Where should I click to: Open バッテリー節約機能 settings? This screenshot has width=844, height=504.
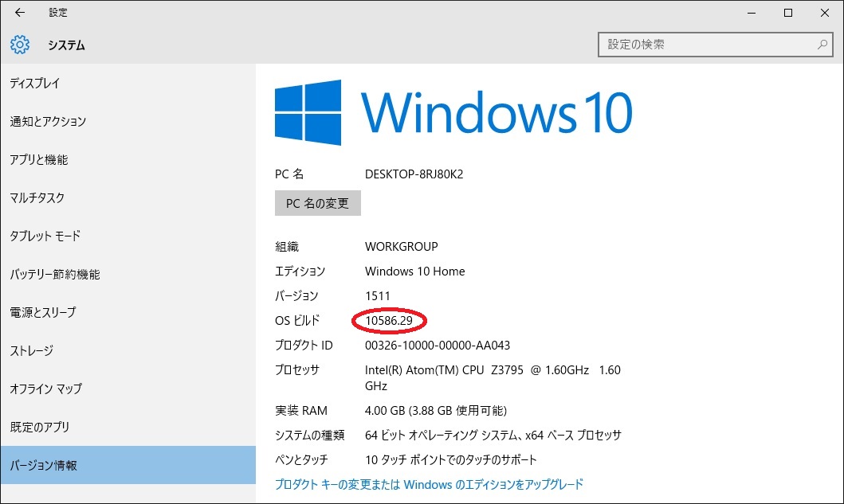click(x=55, y=275)
